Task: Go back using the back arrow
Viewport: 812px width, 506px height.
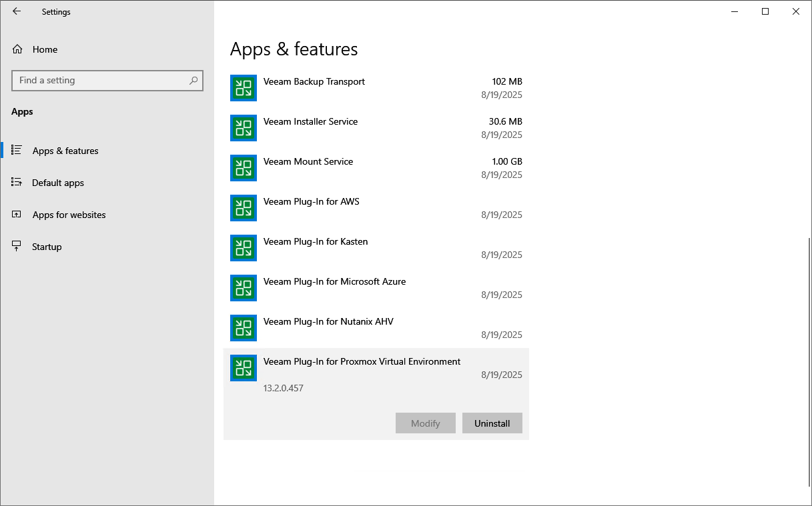Action: tap(17, 11)
